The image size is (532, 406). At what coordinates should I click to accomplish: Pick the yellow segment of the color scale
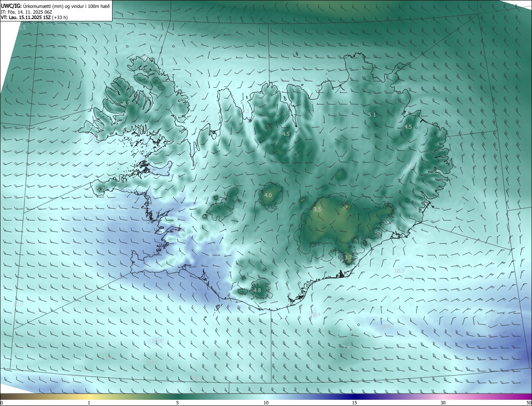pyautogui.click(x=89, y=396)
